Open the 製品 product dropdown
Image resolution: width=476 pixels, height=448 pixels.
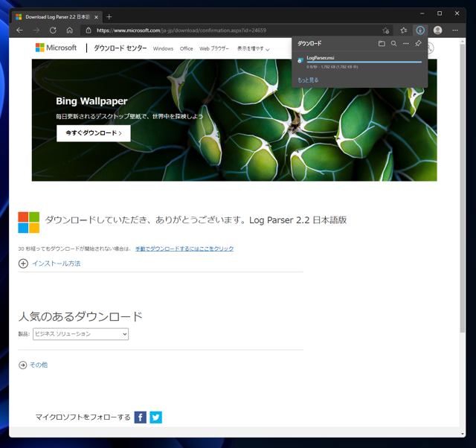tap(81, 334)
